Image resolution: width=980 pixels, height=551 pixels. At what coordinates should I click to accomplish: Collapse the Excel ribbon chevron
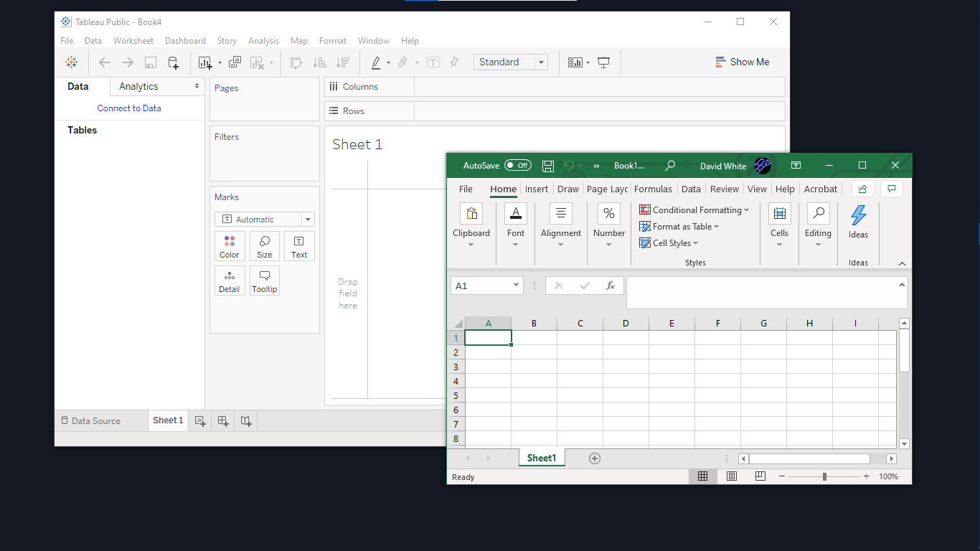(902, 263)
